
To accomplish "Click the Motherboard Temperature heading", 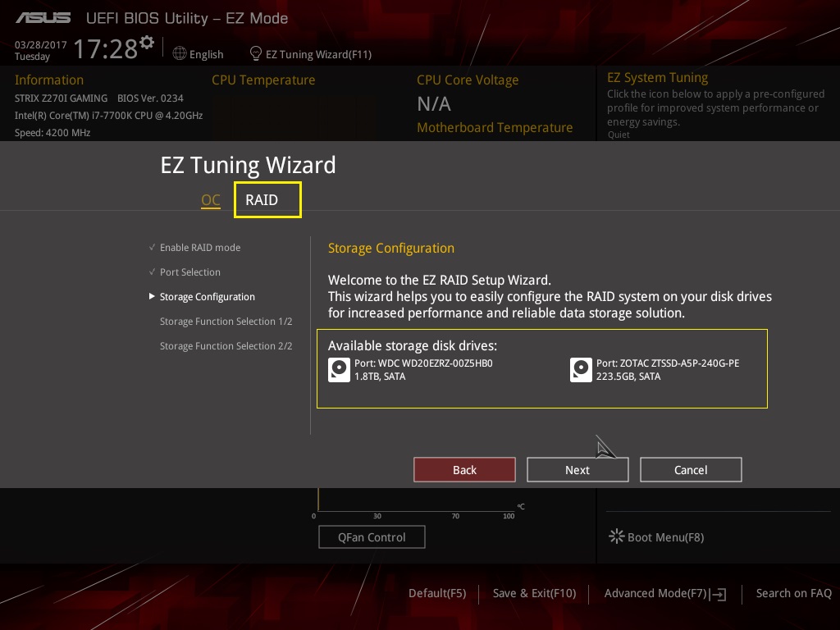I will coord(495,127).
